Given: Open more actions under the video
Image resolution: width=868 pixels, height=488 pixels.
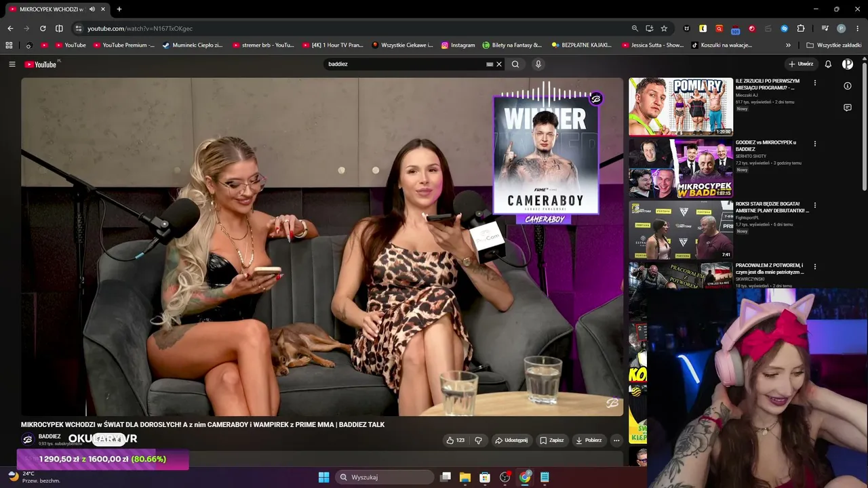Looking at the screenshot, I should click(616, 441).
